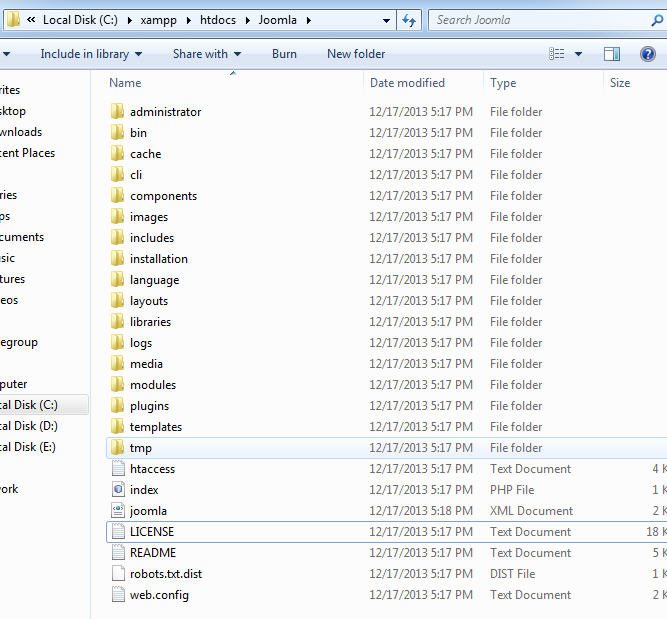Click the robots.txt.dist file icon

point(117,574)
